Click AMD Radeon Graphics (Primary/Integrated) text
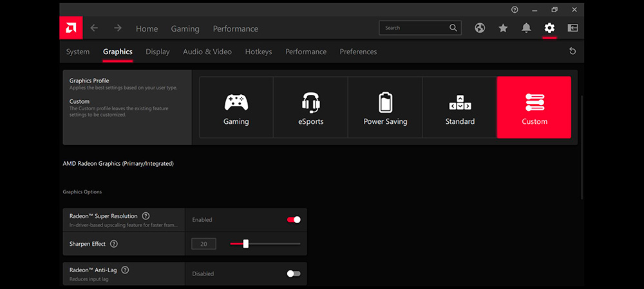The width and height of the screenshot is (644, 289). 118,163
